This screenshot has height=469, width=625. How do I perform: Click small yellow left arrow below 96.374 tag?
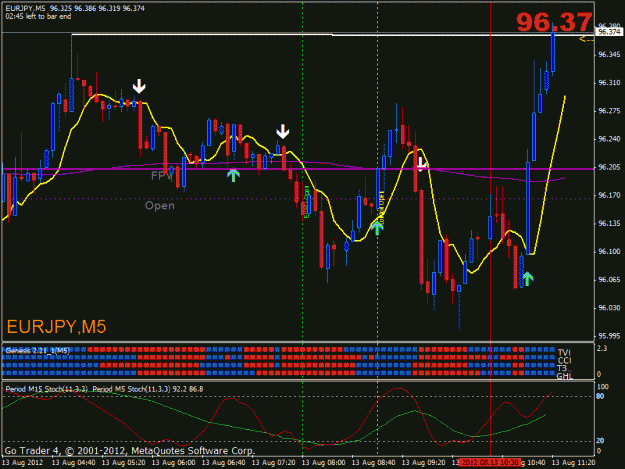coord(586,39)
